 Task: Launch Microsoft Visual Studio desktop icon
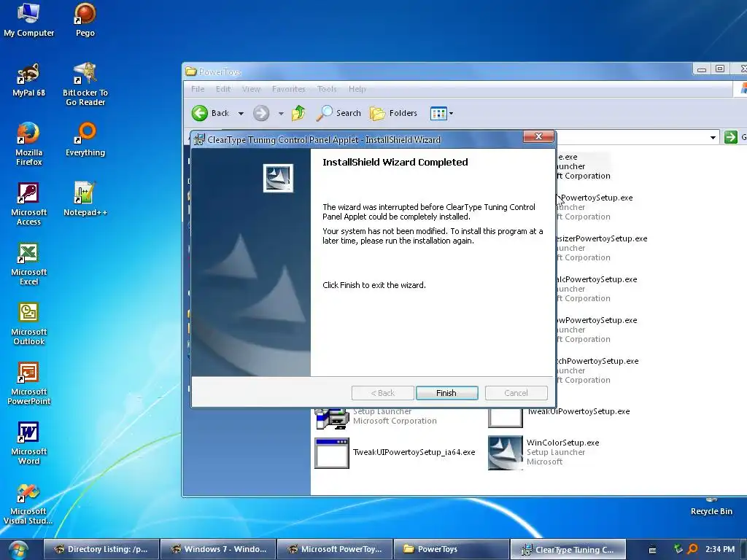28,503
